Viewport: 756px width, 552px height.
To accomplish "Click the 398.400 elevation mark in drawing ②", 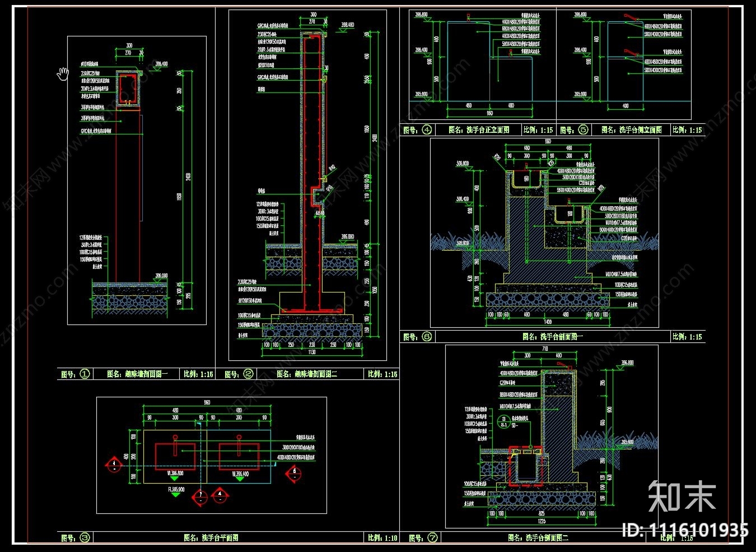I will click(x=347, y=25).
